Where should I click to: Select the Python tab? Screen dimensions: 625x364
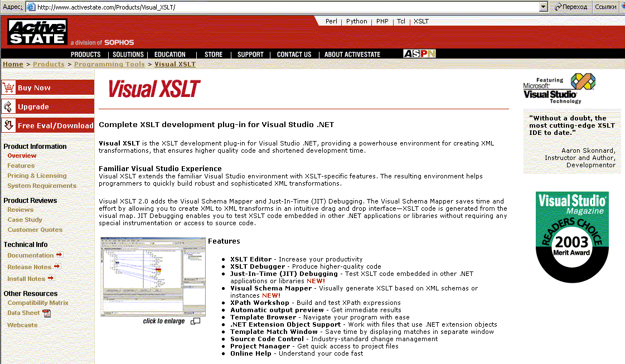(357, 22)
